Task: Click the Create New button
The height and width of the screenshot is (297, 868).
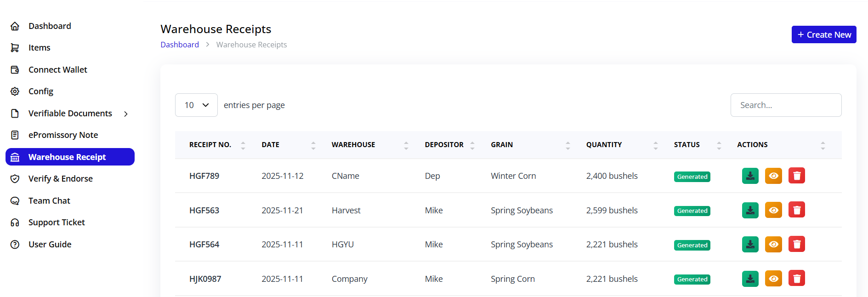Action: click(x=823, y=34)
